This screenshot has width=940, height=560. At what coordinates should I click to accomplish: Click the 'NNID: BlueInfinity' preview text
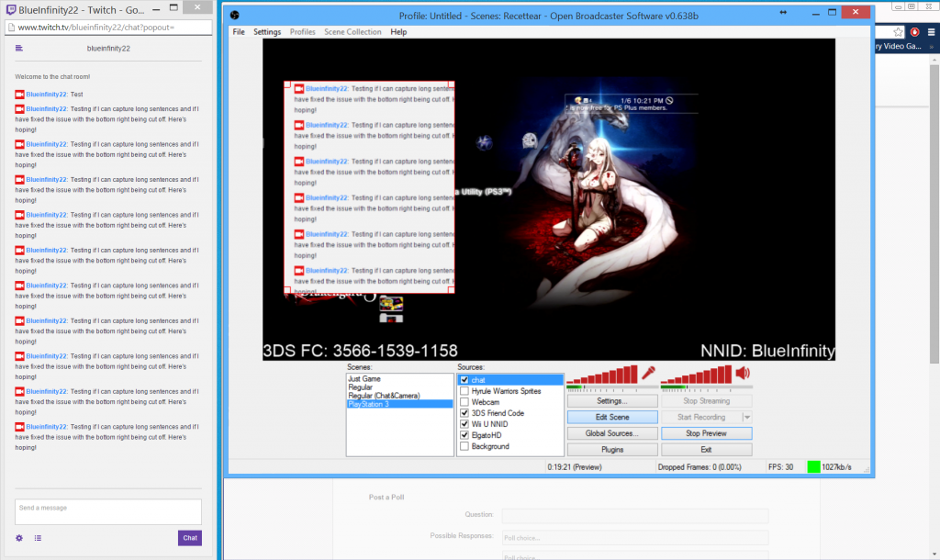(768, 351)
